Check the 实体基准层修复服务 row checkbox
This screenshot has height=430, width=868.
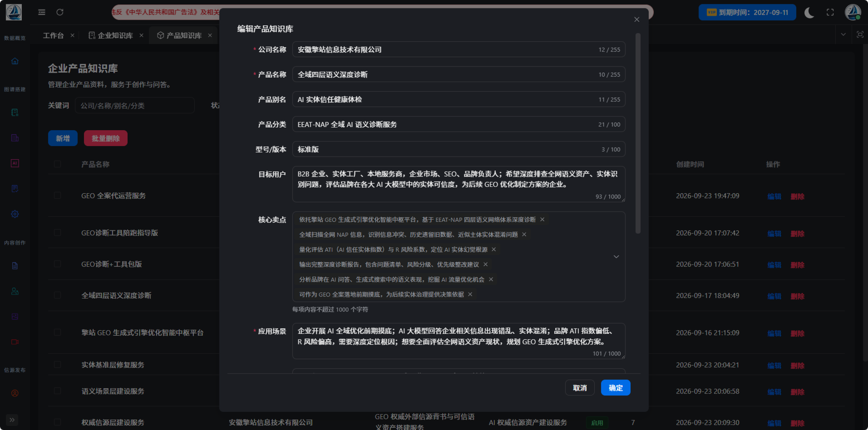click(x=57, y=364)
